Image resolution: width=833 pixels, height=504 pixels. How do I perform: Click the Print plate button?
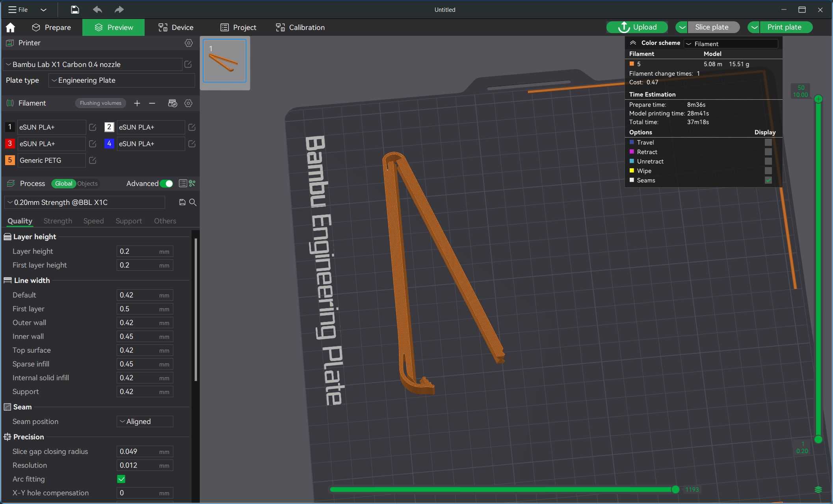tap(786, 27)
